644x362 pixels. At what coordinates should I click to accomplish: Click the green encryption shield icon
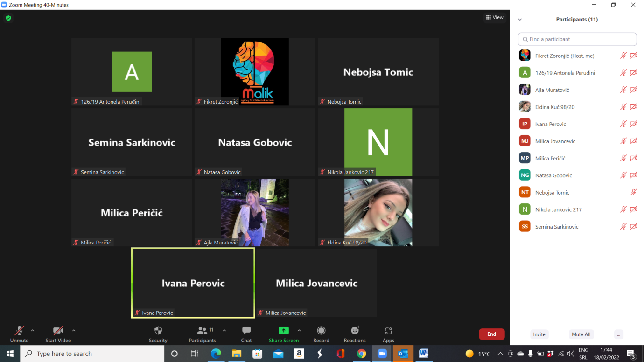click(x=8, y=18)
